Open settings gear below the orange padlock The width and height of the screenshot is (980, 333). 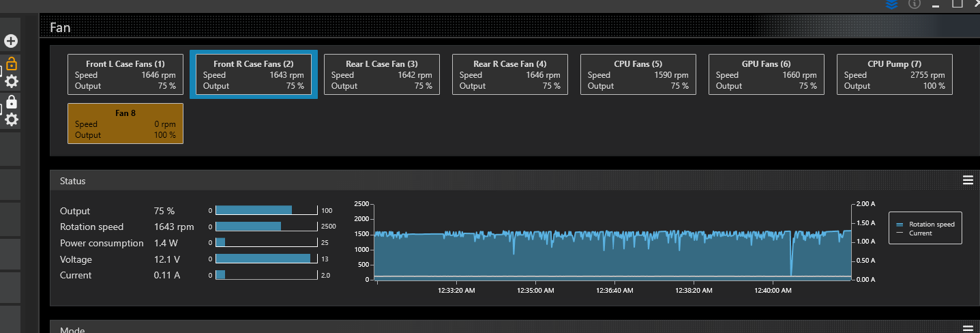point(12,82)
